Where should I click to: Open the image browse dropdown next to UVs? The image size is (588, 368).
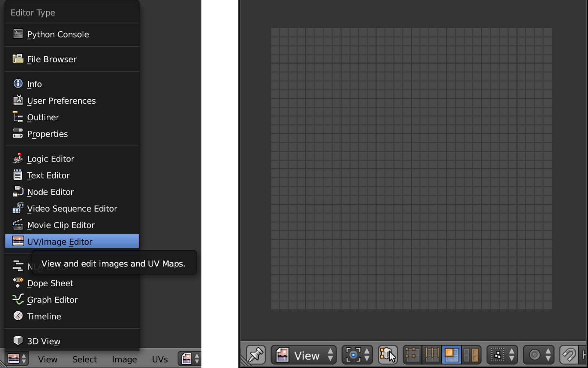coord(189,359)
